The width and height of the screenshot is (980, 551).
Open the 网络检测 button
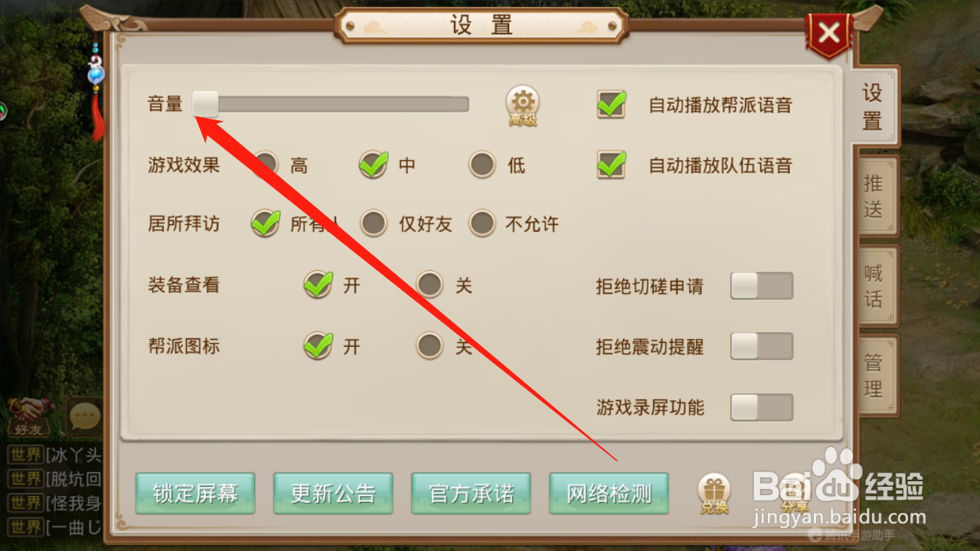pos(609,494)
